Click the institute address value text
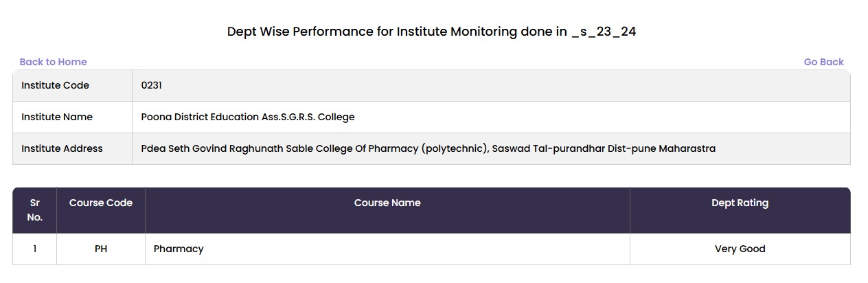The height and width of the screenshot is (283, 868). pyautogui.click(x=428, y=149)
